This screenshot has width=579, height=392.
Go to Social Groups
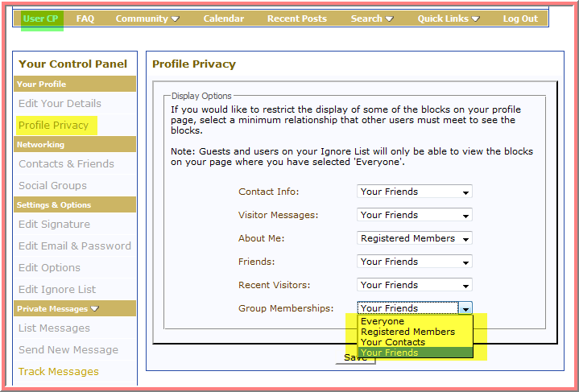coord(52,185)
